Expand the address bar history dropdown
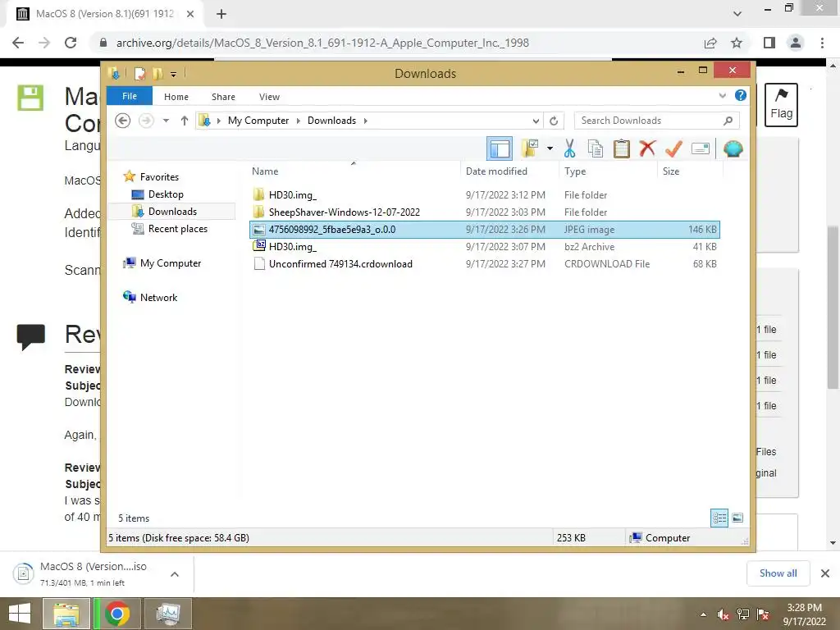840x630 pixels. point(536,121)
